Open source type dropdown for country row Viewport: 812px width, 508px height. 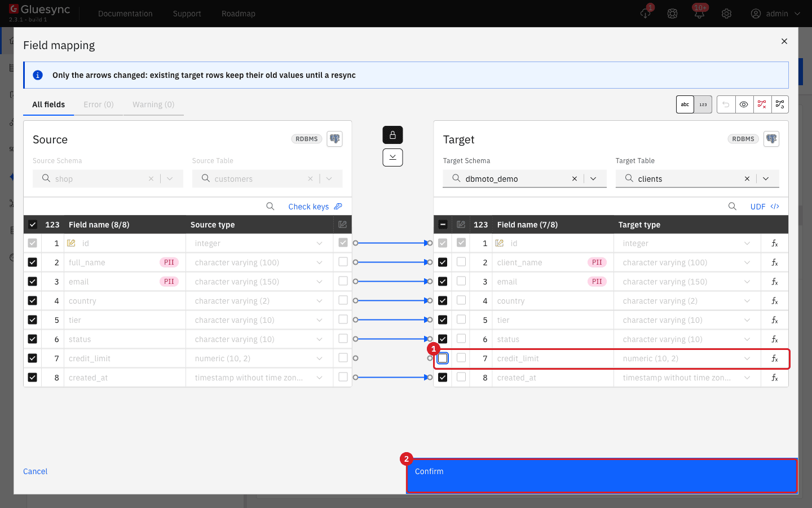click(319, 301)
